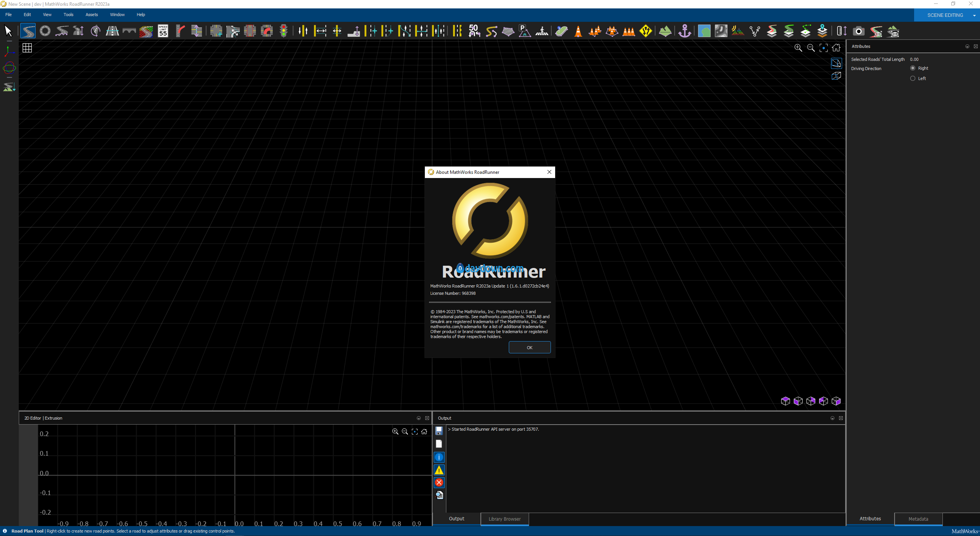Open the Assets menu

(92, 15)
